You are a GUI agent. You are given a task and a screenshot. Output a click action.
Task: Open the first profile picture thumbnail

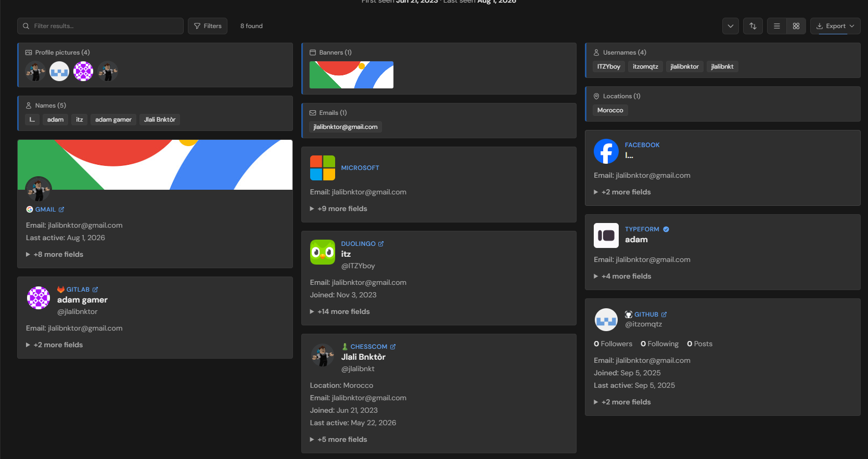pos(35,71)
